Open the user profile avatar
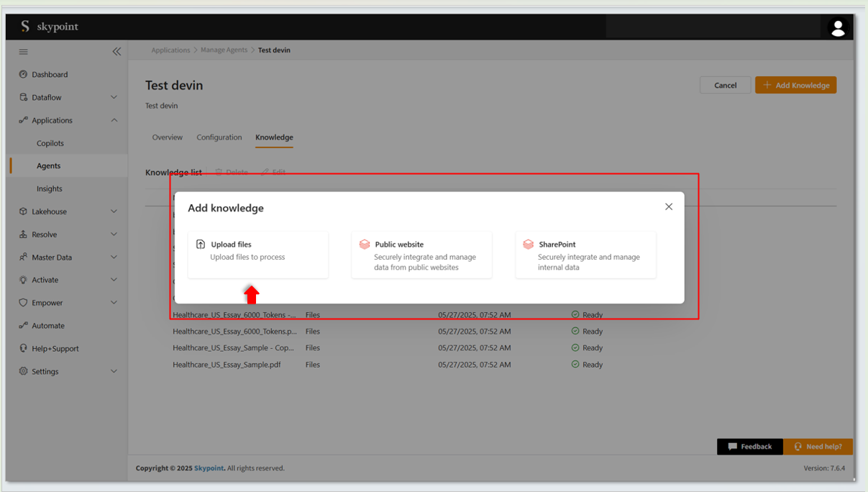Viewport: 868px width, 492px height. pos(837,27)
